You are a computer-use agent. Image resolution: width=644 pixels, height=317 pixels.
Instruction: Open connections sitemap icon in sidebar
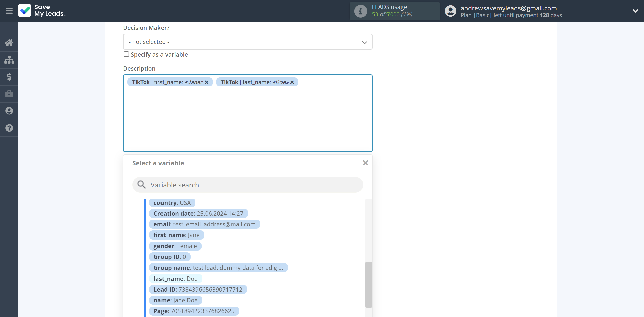[x=9, y=60]
